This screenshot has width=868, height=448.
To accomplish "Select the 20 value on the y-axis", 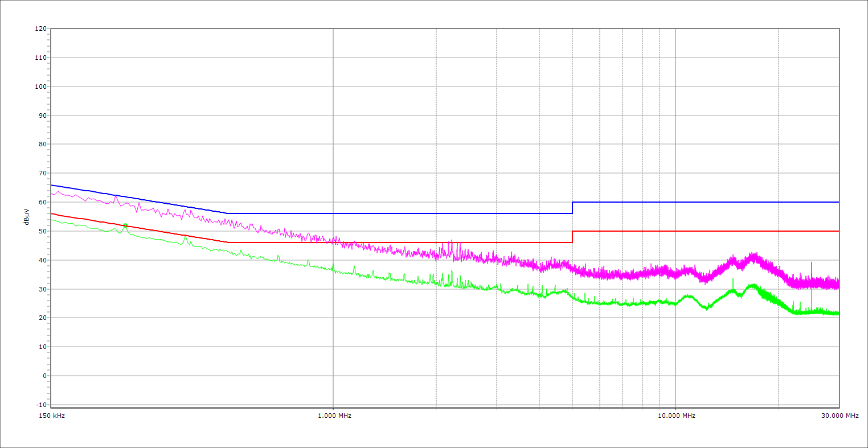I will tap(42, 318).
